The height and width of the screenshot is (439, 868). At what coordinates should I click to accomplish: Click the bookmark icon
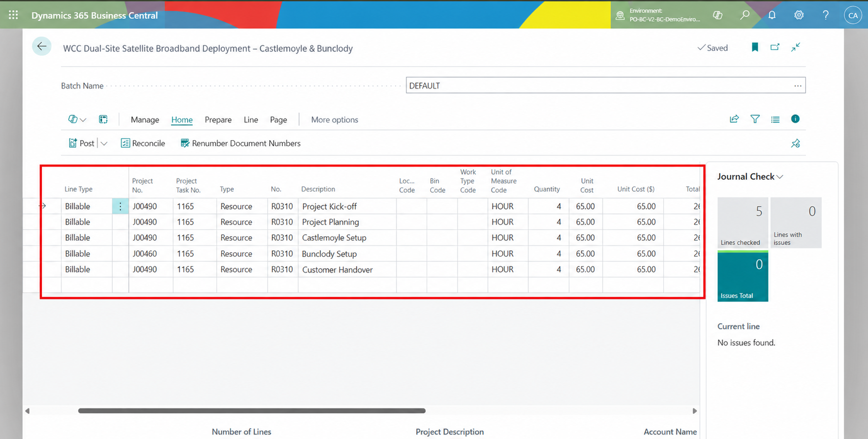pyautogui.click(x=755, y=47)
